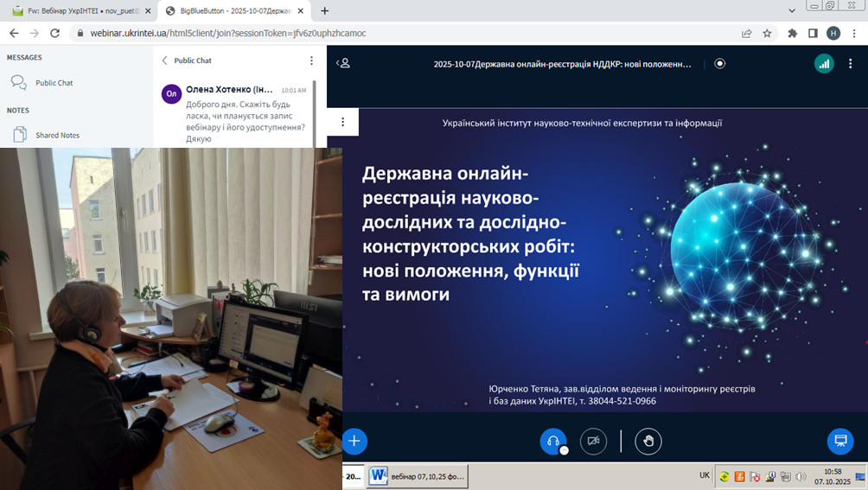This screenshot has height=490, width=868.
Task: Click the blue plus Actions button
Action: (x=354, y=441)
